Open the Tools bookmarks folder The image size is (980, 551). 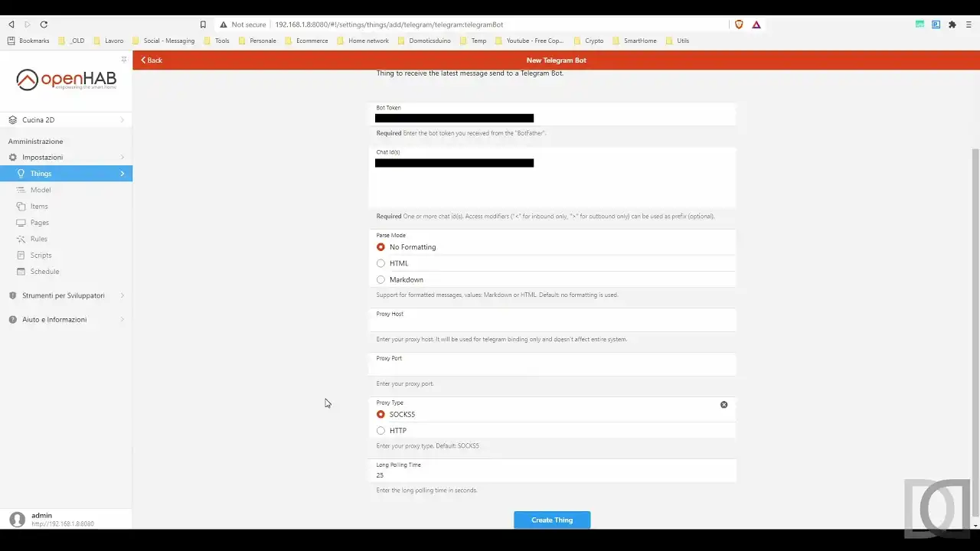tap(216, 41)
